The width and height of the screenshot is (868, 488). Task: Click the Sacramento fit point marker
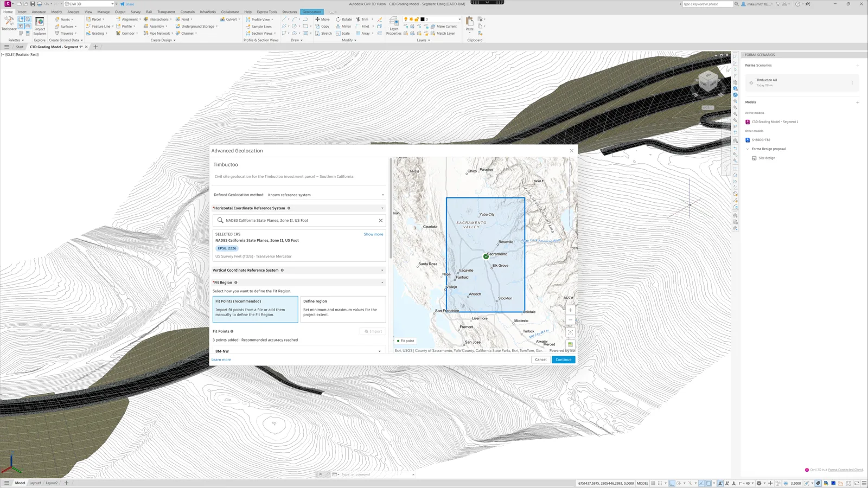(486, 256)
